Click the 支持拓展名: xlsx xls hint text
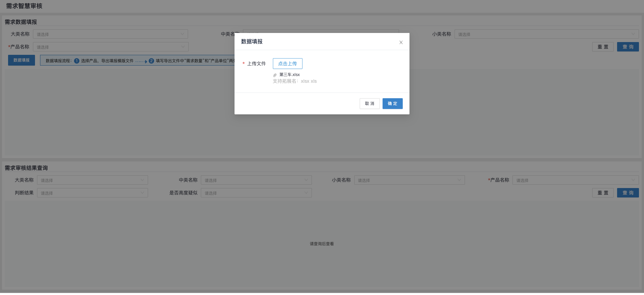644x295 pixels. (x=295, y=81)
